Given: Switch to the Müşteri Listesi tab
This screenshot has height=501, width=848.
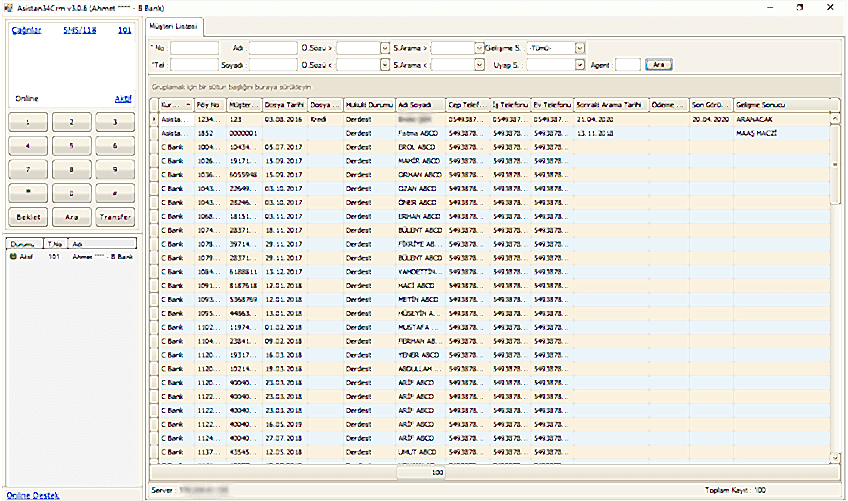Looking at the screenshot, I should pyautogui.click(x=174, y=24).
